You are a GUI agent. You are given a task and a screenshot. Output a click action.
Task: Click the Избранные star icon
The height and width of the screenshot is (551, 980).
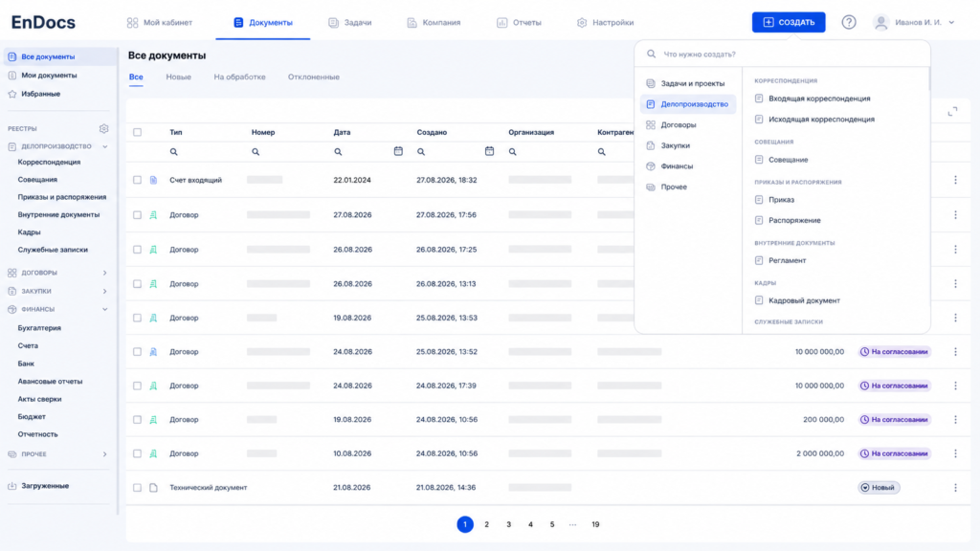click(x=11, y=94)
